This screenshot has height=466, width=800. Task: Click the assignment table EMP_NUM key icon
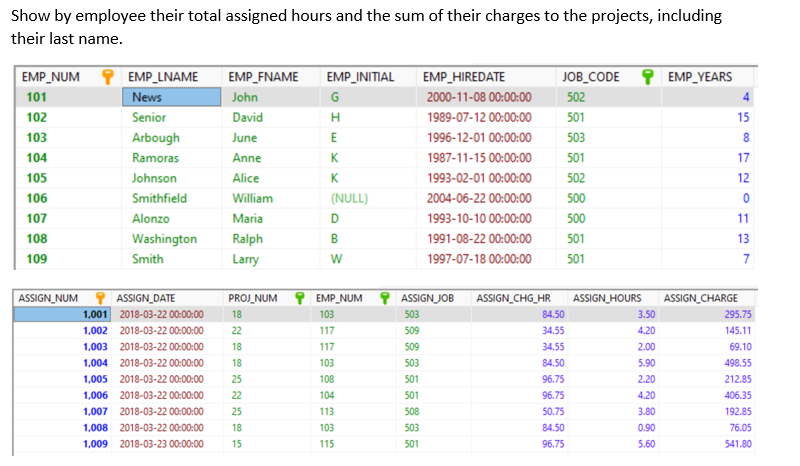(385, 298)
